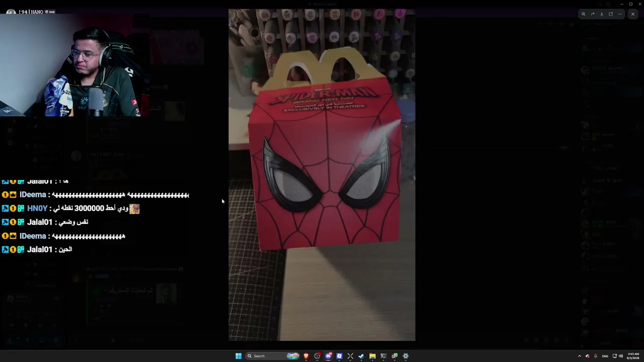Screen dimensions: 644x362
Task: Open File Explorer from the taskbar
Action: coord(372,356)
